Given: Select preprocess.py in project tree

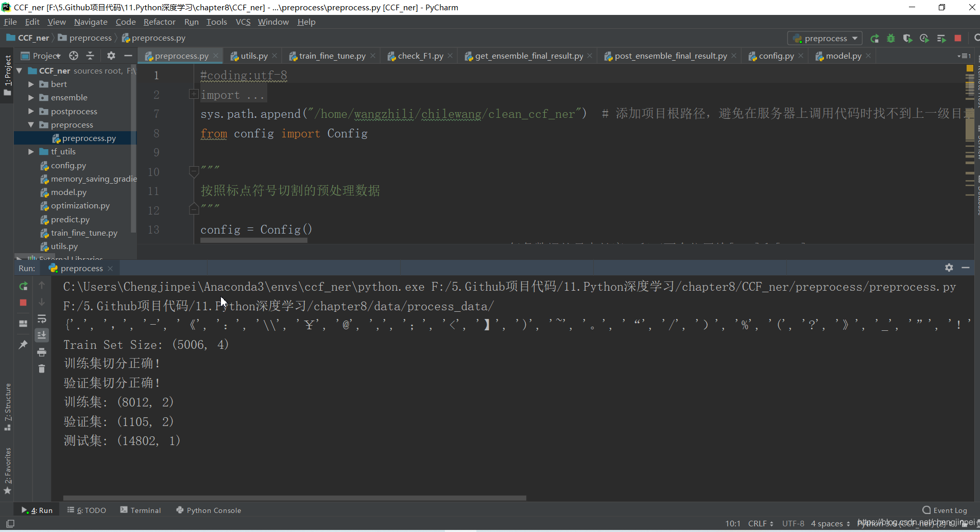Looking at the screenshot, I should click(x=89, y=138).
